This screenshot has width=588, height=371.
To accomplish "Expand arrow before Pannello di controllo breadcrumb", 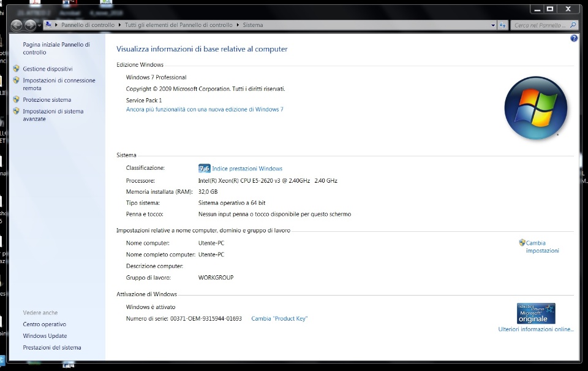I will coord(56,25).
